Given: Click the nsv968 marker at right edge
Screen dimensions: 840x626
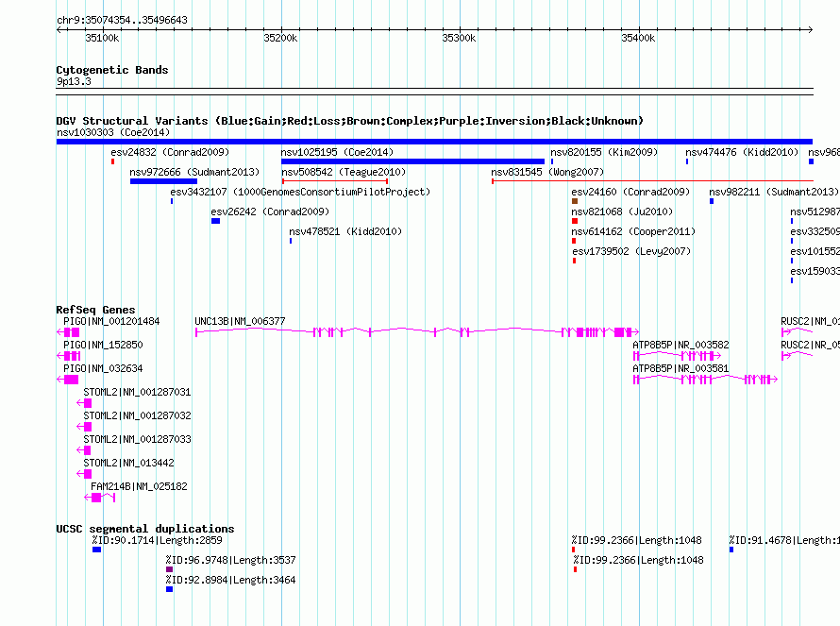Looking at the screenshot, I should 811,161.
